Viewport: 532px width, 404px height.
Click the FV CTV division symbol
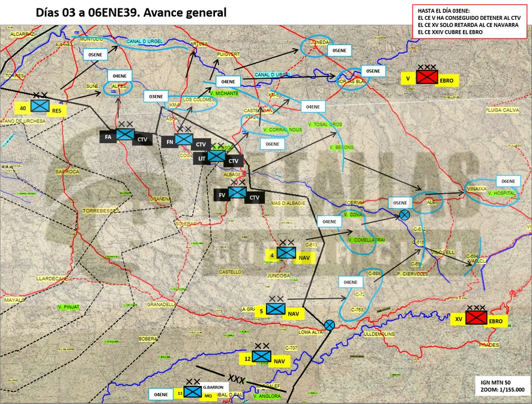pyautogui.click(x=238, y=192)
